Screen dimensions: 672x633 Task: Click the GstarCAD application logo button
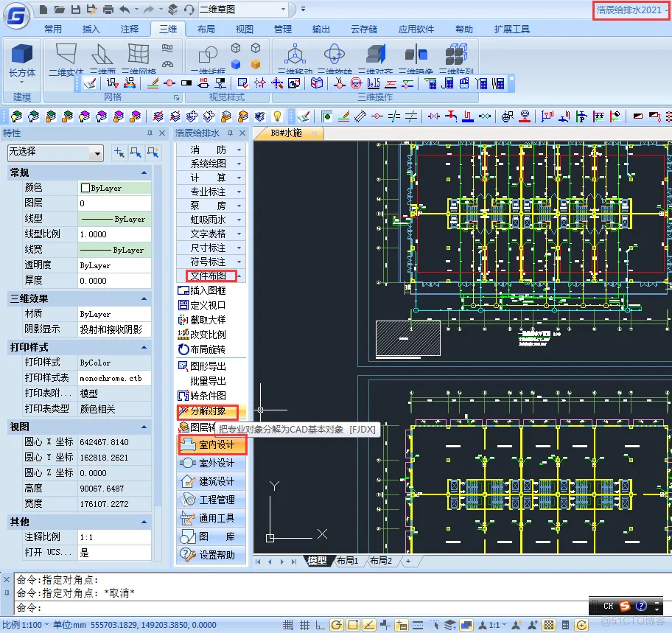[17, 17]
